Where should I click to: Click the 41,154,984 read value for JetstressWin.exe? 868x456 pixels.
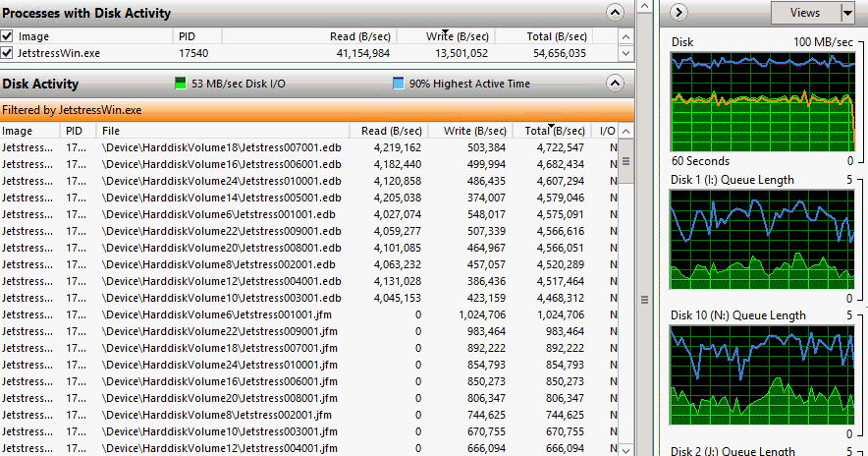363,53
